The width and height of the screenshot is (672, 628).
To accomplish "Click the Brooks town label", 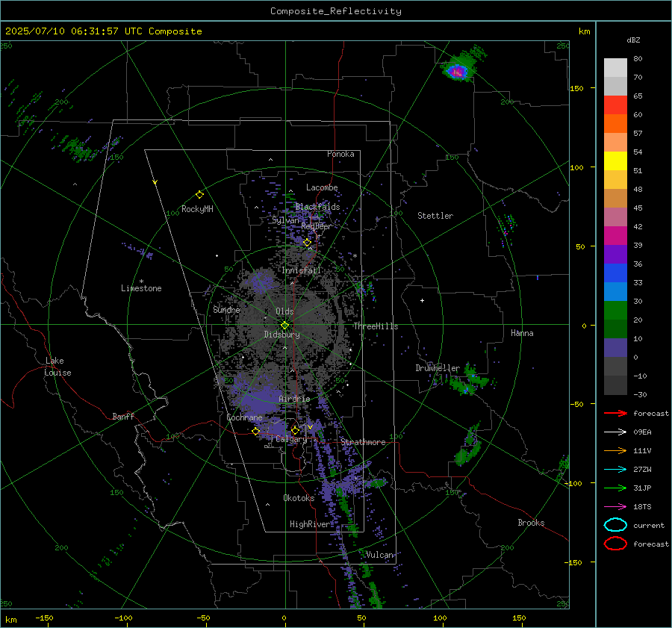I will click(x=531, y=523).
